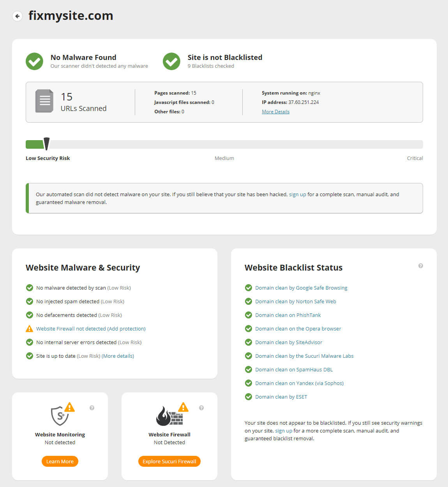Click the sign up link in malware notice
448x487 pixels.
coord(297,194)
